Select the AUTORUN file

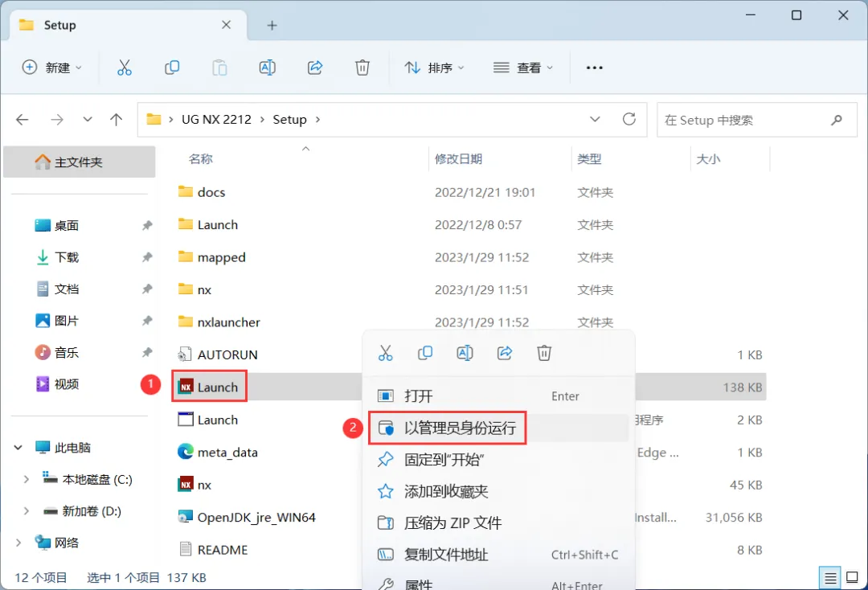coord(218,354)
